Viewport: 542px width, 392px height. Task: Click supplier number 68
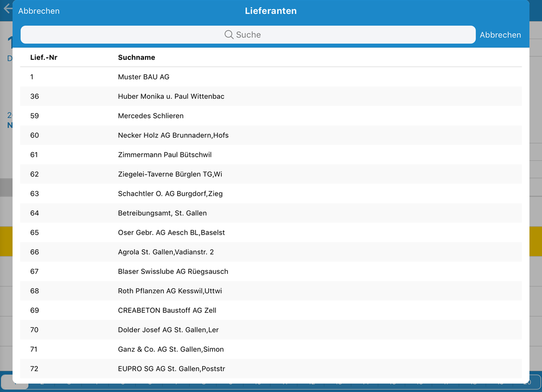35,291
